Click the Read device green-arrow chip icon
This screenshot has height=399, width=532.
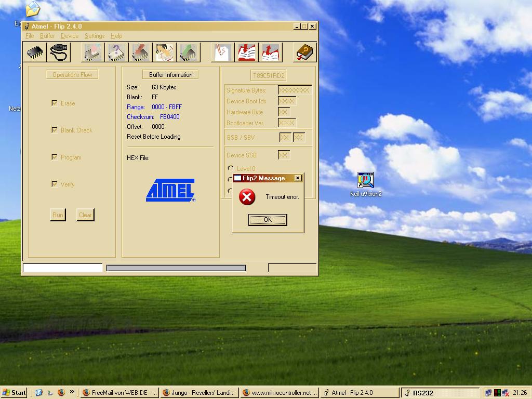pos(188,52)
